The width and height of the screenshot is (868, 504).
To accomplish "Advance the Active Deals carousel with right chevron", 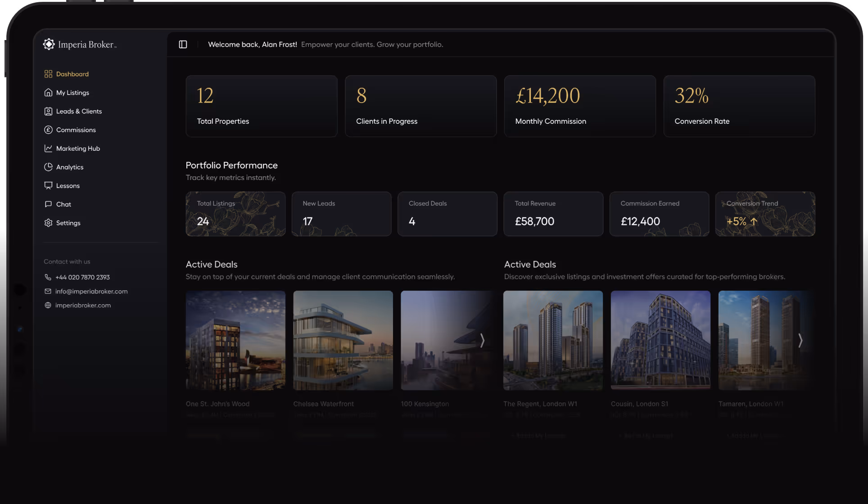I will [x=483, y=341].
